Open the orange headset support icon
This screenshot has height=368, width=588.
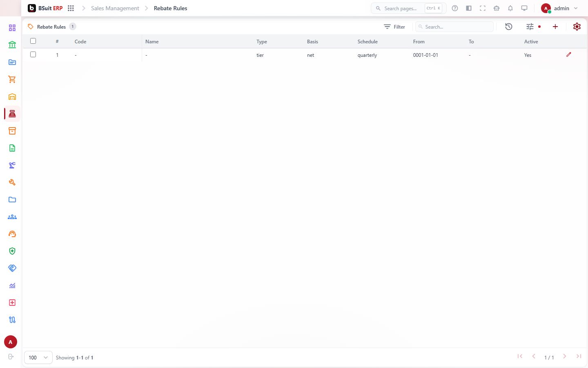[x=12, y=234]
